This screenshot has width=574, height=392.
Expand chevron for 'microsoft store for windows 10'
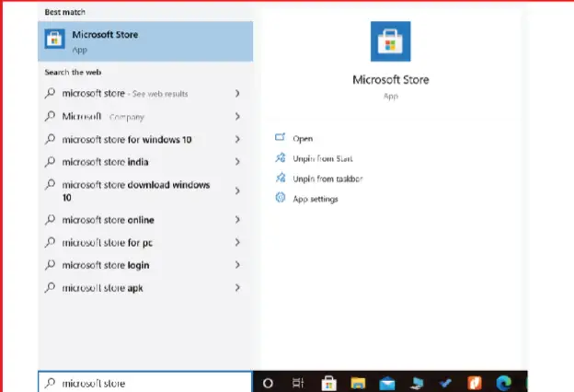click(237, 139)
